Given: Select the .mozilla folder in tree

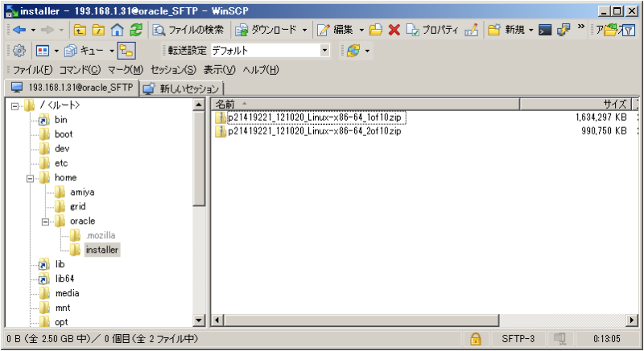Looking at the screenshot, I should (101, 236).
